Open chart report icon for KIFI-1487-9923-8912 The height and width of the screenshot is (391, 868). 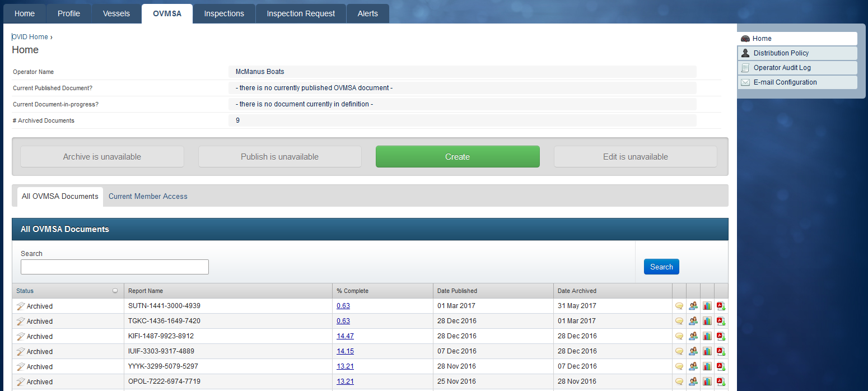(x=707, y=336)
